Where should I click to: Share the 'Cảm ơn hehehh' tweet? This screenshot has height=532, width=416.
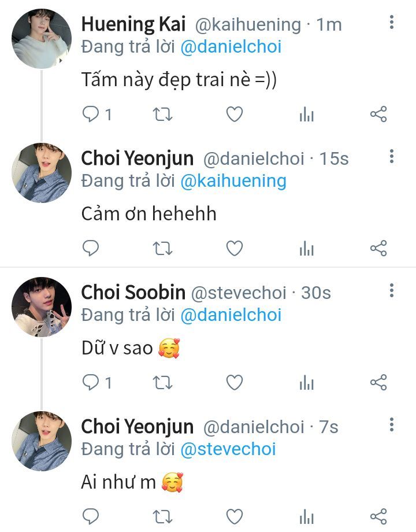pos(378,249)
